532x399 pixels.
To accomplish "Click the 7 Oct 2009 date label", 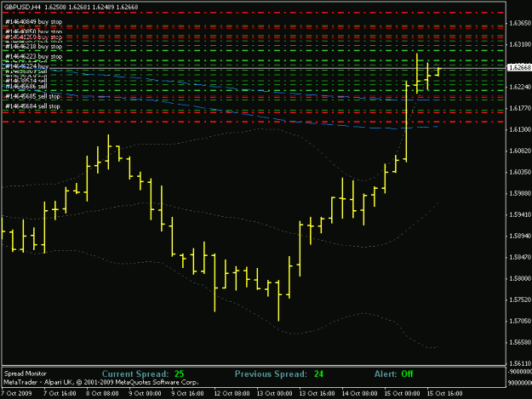I will point(17,394).
